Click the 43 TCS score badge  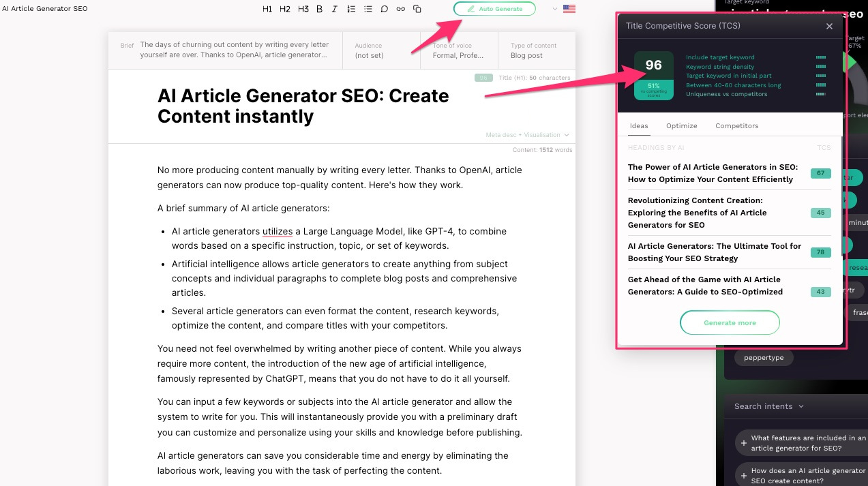(x=820, y=292)
